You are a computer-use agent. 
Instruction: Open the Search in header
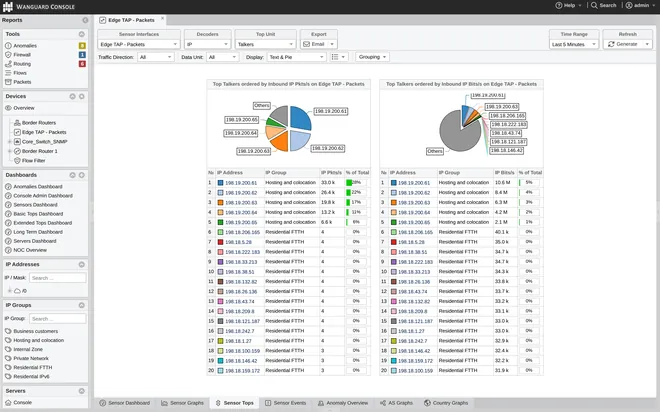(603, 5)
